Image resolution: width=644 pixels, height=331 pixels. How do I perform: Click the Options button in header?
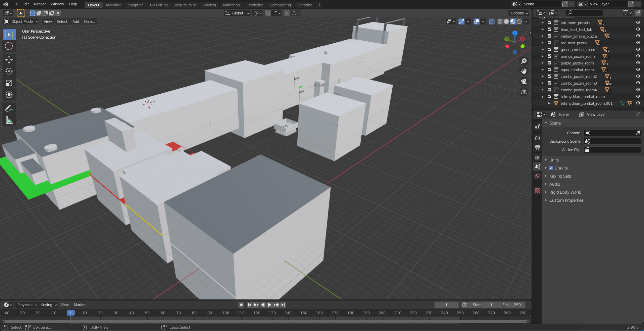(x=519, y=13)
